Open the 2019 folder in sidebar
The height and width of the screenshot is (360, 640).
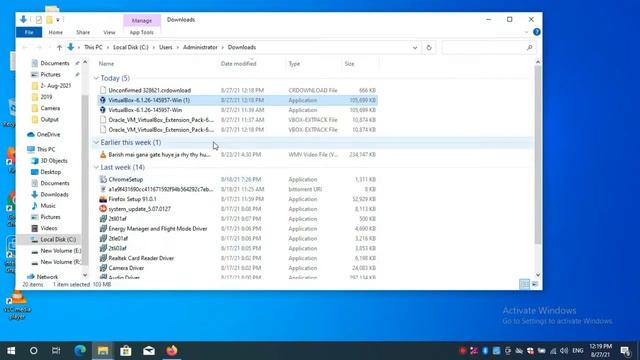(x=46, y=97)
